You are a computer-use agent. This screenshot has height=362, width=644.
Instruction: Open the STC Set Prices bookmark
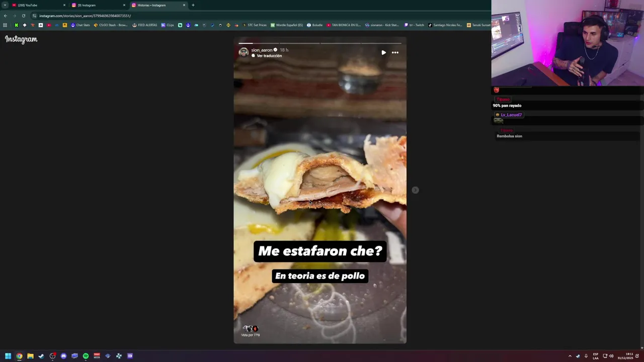pos(255,25)
